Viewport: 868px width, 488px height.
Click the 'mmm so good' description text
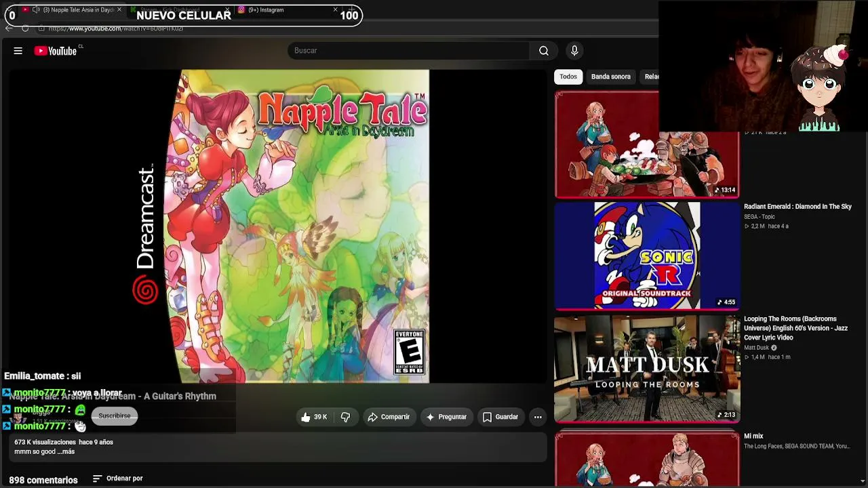pyautogui.click(x=34, y=451)
